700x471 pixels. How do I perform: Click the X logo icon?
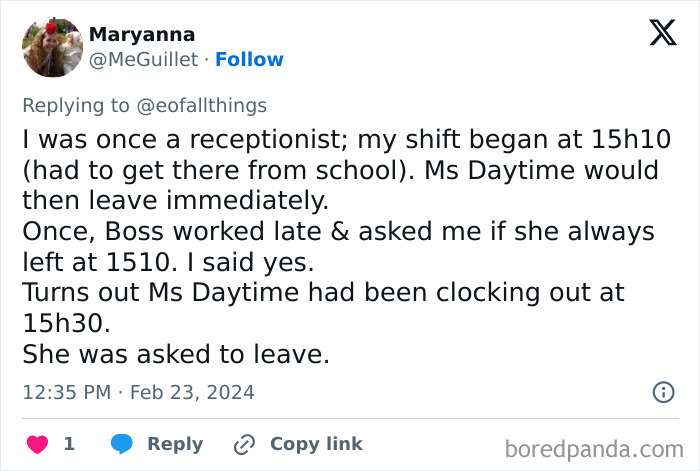(x=656, y=35)
